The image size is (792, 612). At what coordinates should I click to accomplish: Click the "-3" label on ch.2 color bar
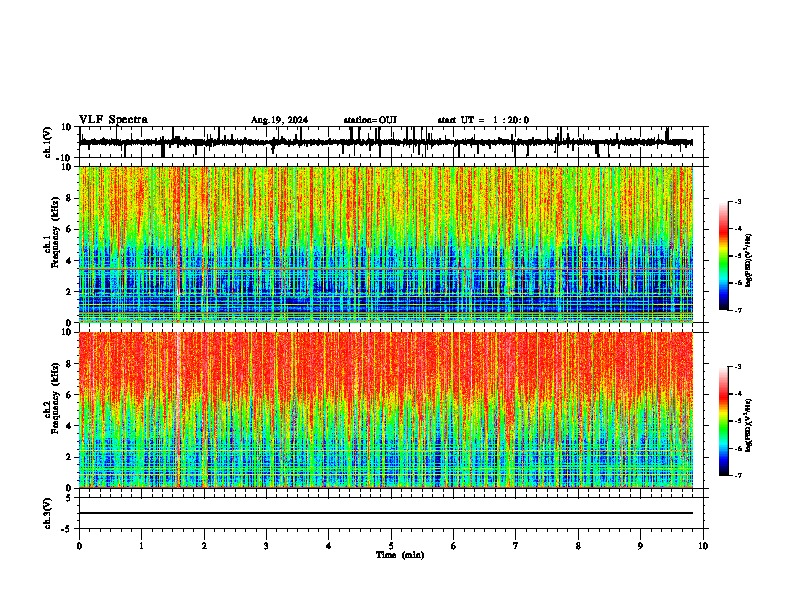pos(737,367)
